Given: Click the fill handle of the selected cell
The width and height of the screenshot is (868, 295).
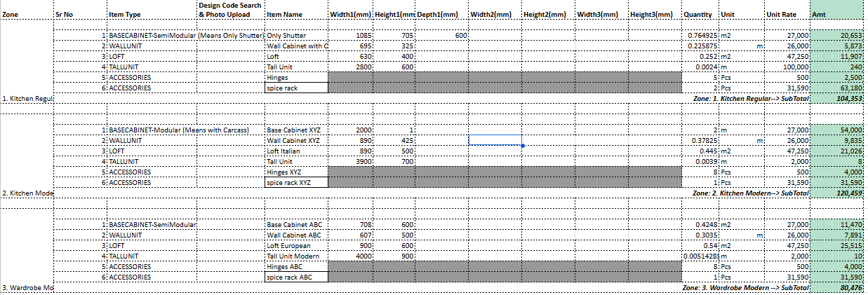Looking at the screenshot, I should [522, 146].
